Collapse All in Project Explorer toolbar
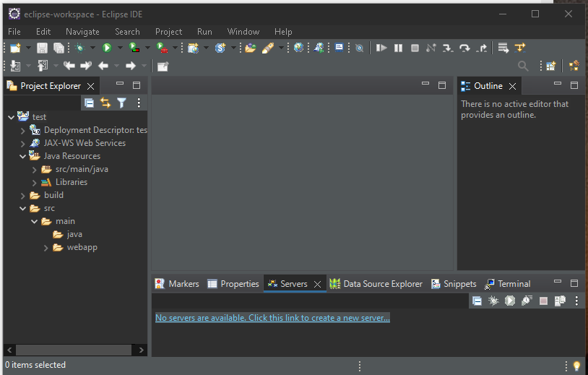This screenshot has height=375, width=588. pyautogui.click(x=89, y=103)
